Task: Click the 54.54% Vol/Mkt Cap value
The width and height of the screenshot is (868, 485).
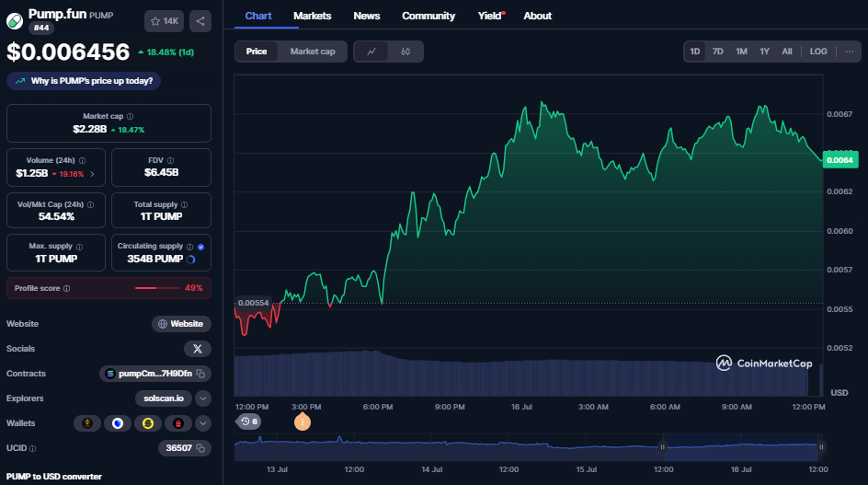Action: 56,216
